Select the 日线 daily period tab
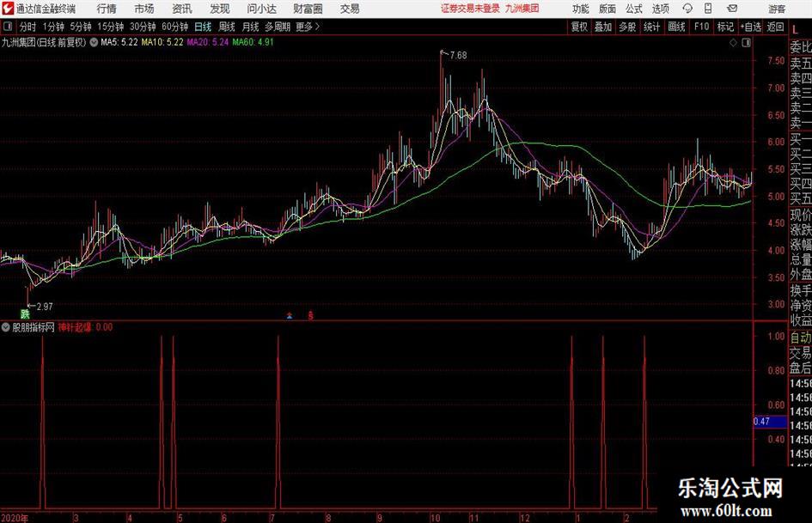This screenshot has width=812, height=523. (x=203, y=27)
